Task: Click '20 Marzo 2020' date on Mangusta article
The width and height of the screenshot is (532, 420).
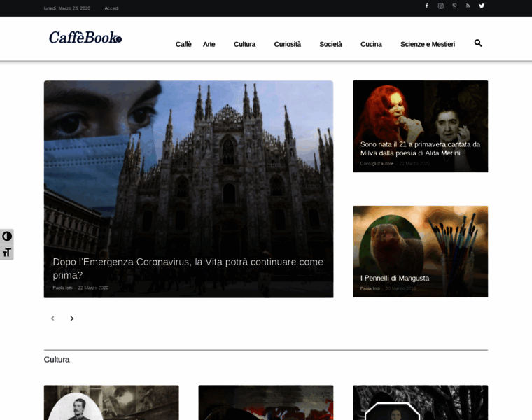Action: pyautogui.click(x=400, y=288)
